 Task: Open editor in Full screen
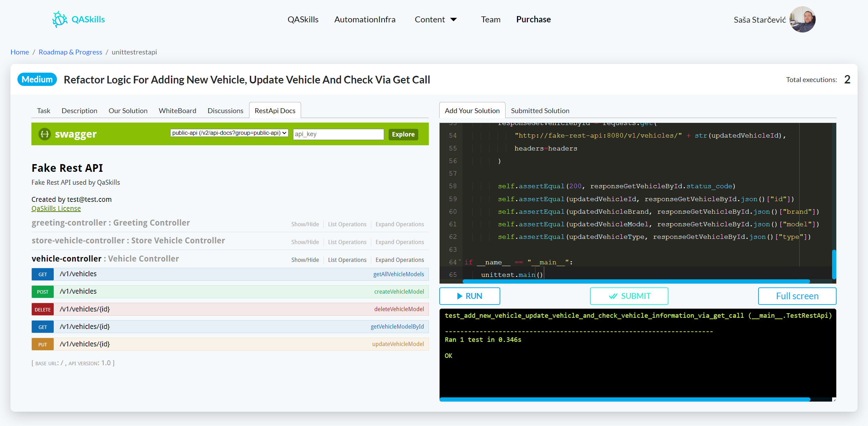[x=797, y=296]
